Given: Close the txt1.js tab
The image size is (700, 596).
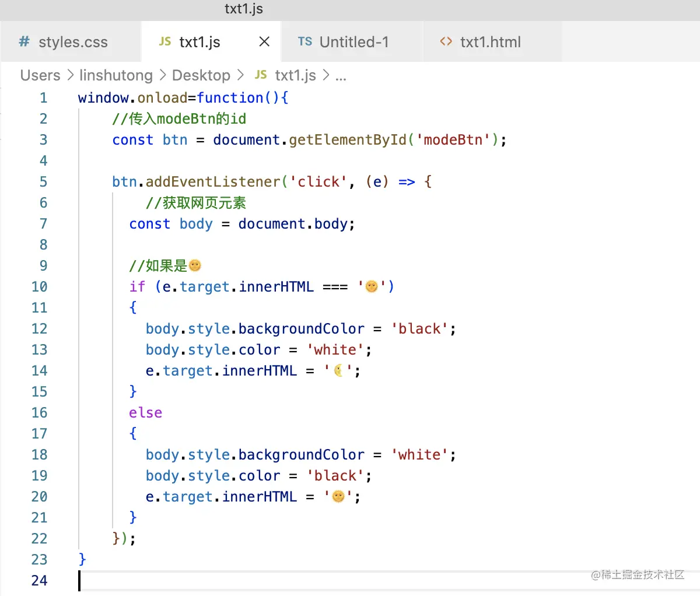Looking at the screenshot, I should (264, 41).
